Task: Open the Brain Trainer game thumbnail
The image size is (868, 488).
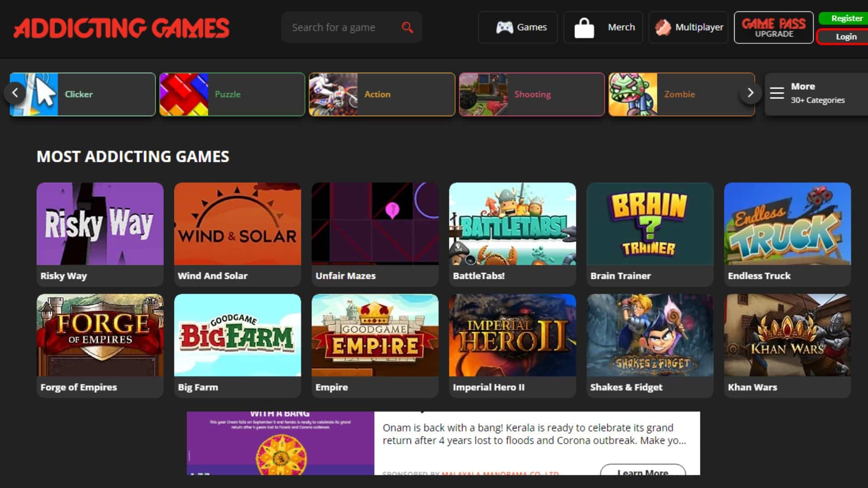Action: pos(650,224)
